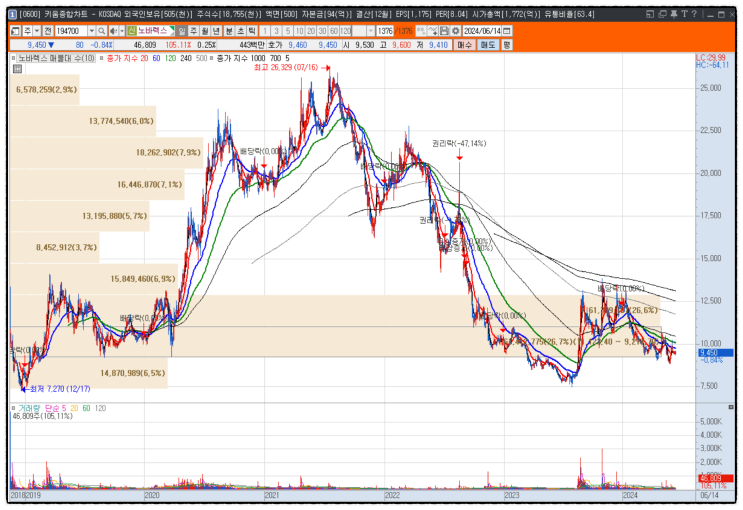Click the stock code field showing 194700
Screen dimensions: 743x510
[71, 31]
